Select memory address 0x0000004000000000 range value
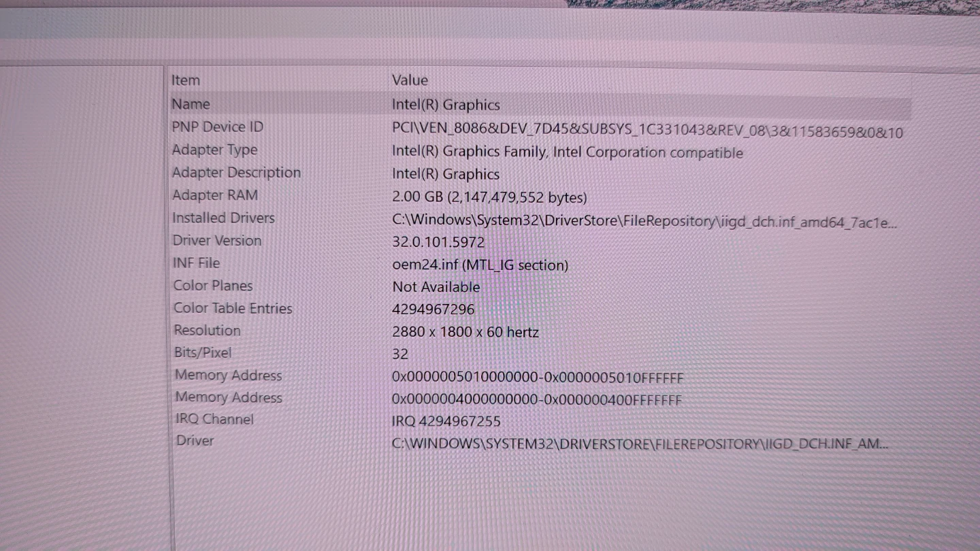Viewport: 980px width, 551px height. (537, 400)
